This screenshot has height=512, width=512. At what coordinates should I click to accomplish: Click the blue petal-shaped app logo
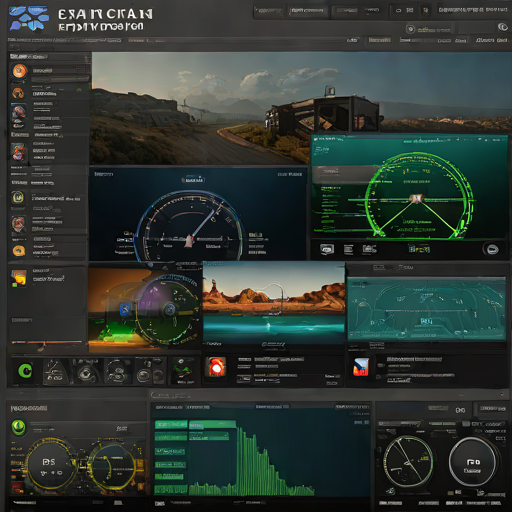[x=29, y=18]
